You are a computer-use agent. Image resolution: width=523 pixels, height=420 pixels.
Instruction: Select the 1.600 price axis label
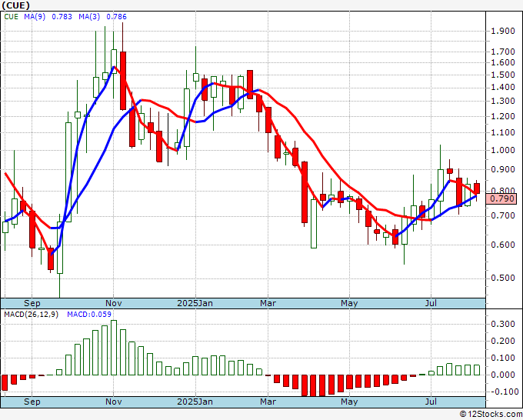pos(503,63)
